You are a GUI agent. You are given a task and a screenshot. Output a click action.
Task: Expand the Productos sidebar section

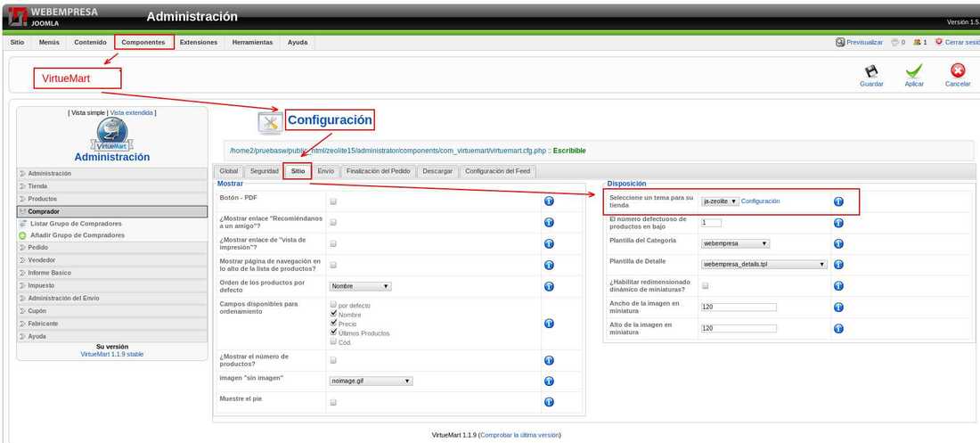click(112, 199)
